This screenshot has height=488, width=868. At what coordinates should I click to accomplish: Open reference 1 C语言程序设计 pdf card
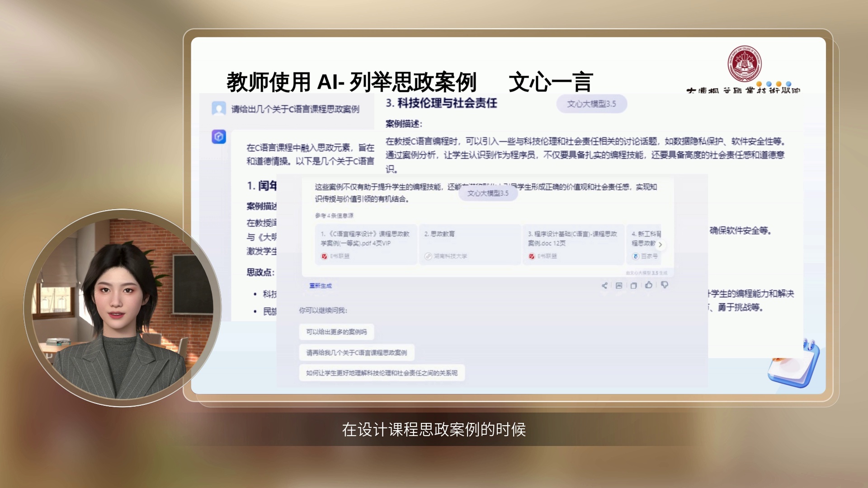coord(366,244)
